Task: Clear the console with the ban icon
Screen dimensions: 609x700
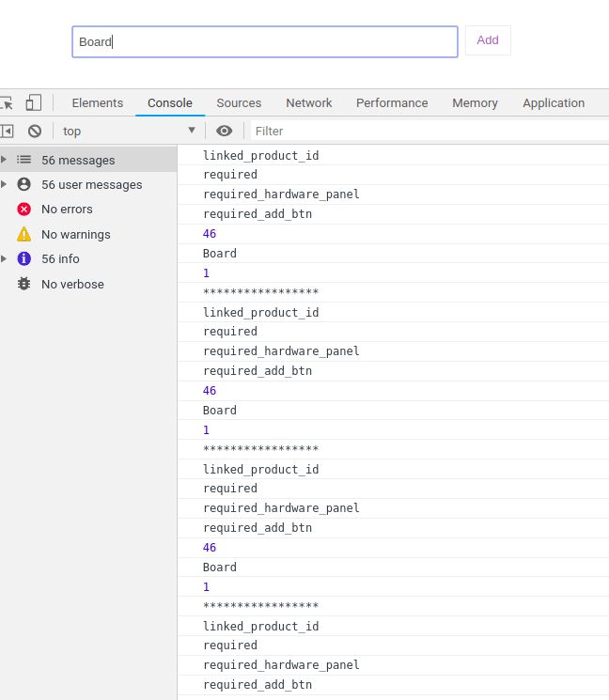Action: point(35,132)
